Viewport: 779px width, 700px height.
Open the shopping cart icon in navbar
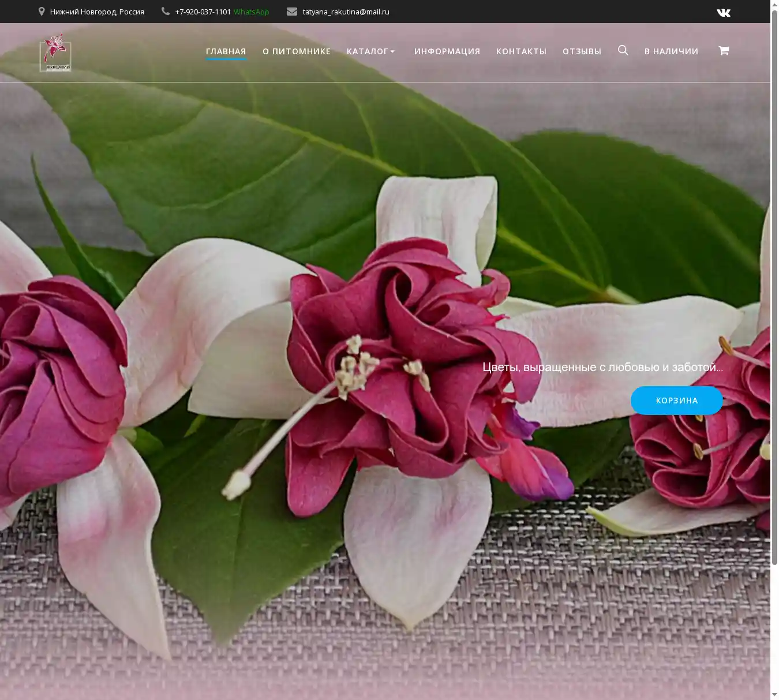[x=724, y=51]
